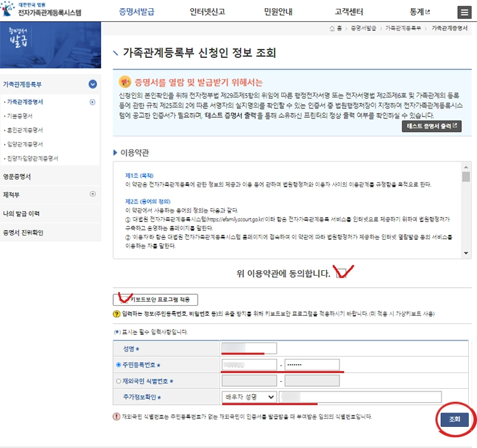Screen dimensions: 477x448
Task: Click the 추가정보확인 text input field
Action: 360,397
